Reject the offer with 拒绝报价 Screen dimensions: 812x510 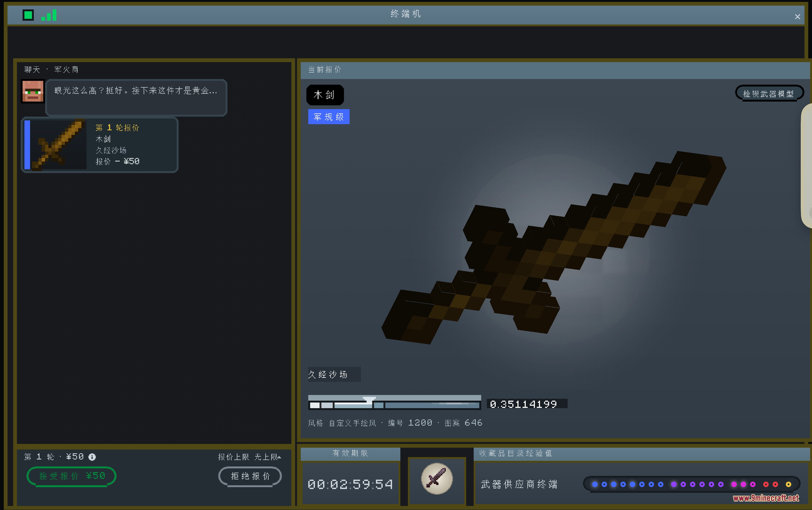pyautogui.click(x=250, y=476)
